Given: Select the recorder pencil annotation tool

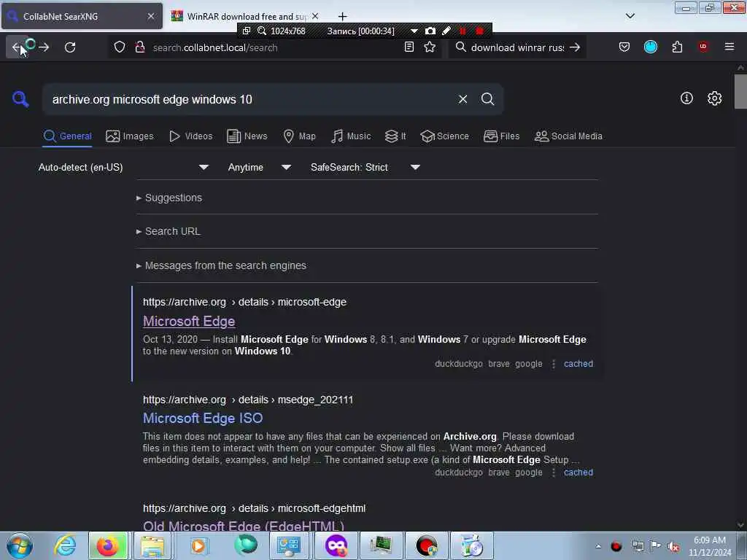Looking at the screenshot, I should 446,31.
